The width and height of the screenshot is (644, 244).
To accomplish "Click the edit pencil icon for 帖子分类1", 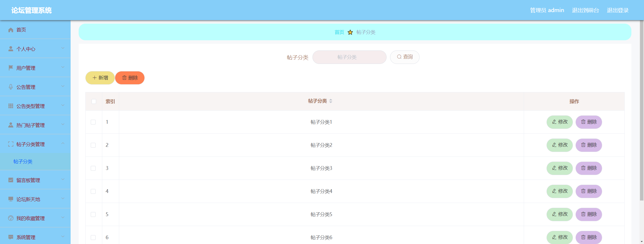I will click(554, 122).
